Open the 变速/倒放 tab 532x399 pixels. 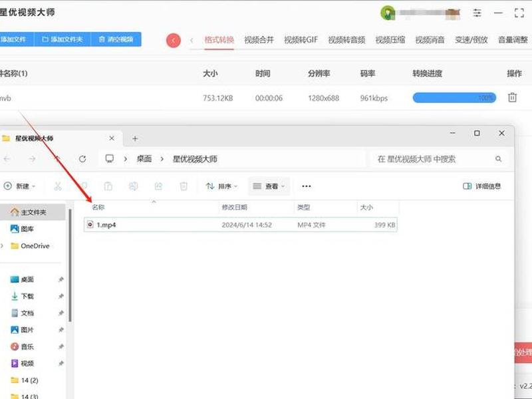(x=471, y=40)
